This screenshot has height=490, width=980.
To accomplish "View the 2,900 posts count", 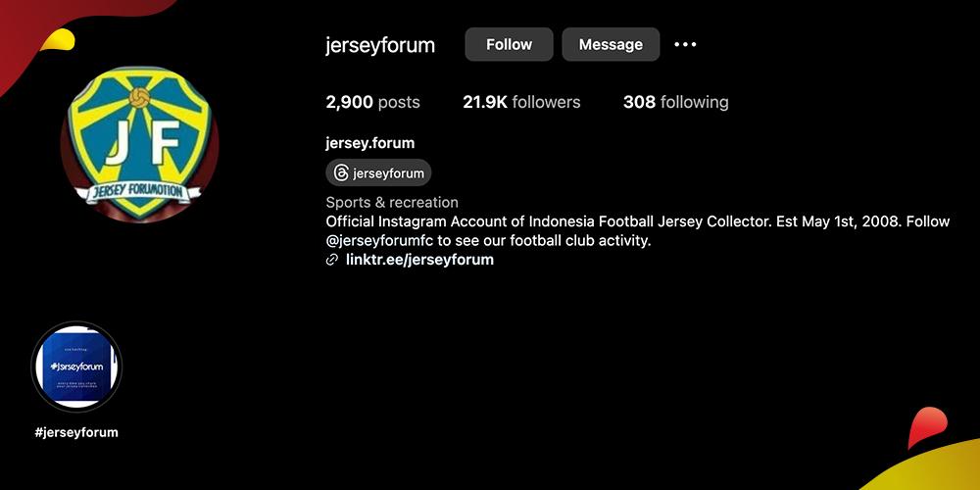I will pos(372,102).
